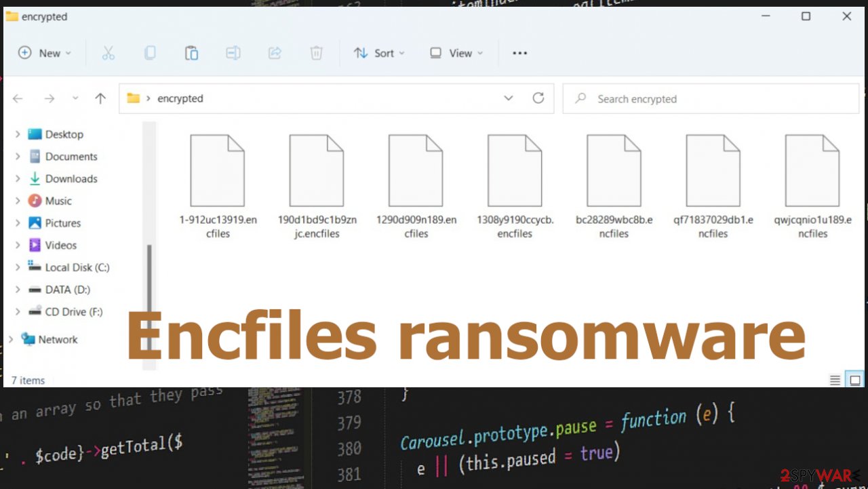This screenshot has width=868, height=489.
Task: Switch to large thumbnails view in status bar
Action: [854, 380]
